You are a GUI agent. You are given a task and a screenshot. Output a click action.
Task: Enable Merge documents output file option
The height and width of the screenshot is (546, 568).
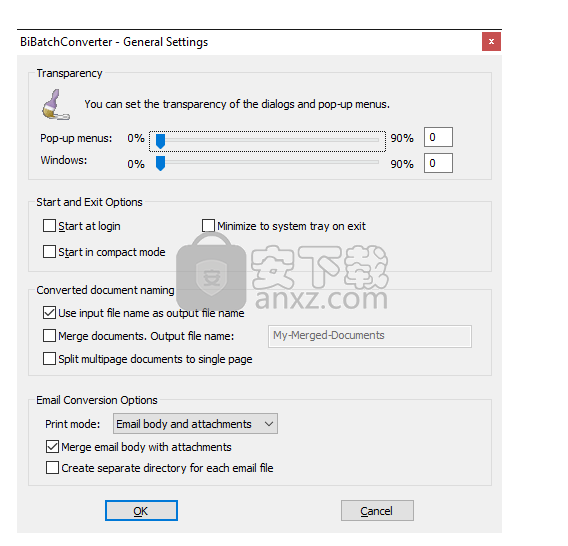tap(49, 335)
